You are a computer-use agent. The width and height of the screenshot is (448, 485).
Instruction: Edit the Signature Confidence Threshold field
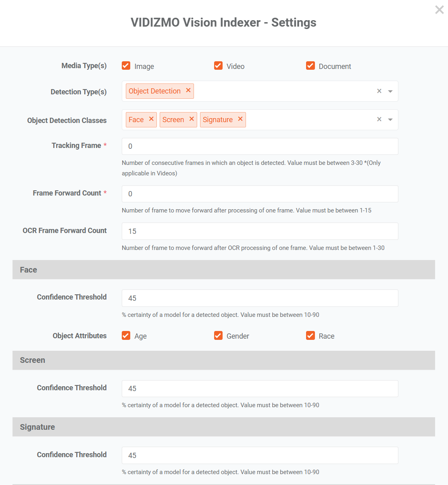pos(260,456)
